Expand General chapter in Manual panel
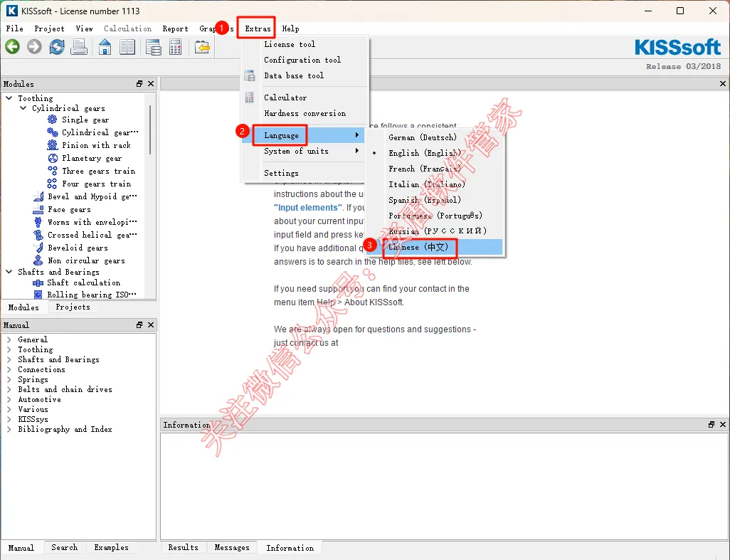 (9, 339)
